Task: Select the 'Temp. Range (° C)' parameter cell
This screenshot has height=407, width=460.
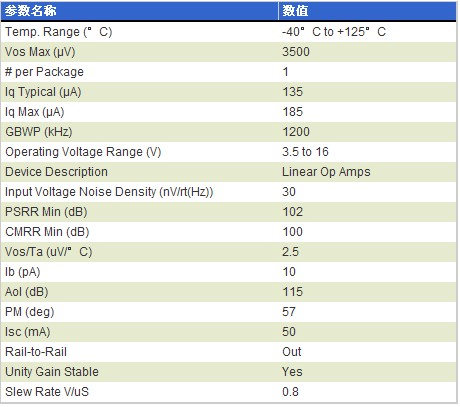Action: tap(59, 32)
